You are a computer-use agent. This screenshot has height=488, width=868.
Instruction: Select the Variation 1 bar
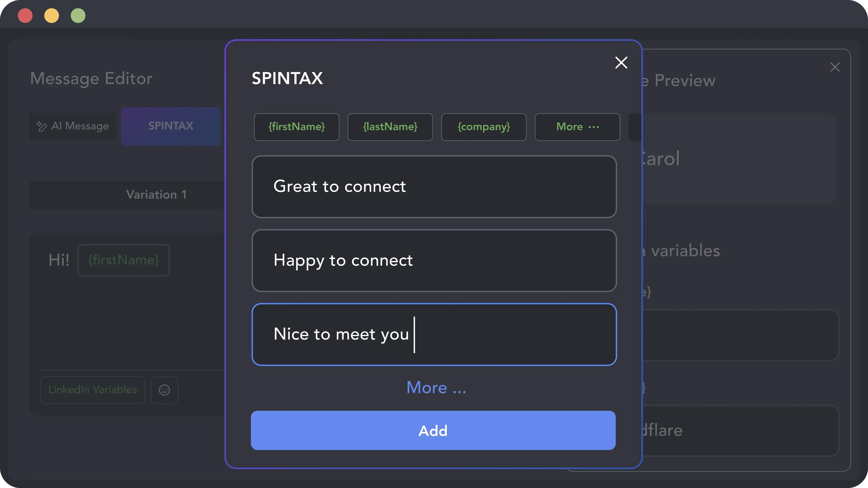pyautogui.click(x=127, y=195)
